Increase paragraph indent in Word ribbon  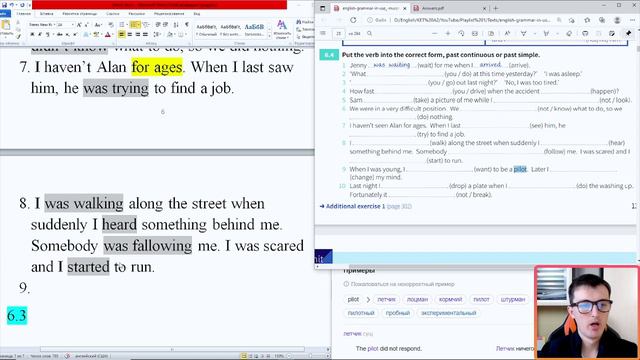165,25
